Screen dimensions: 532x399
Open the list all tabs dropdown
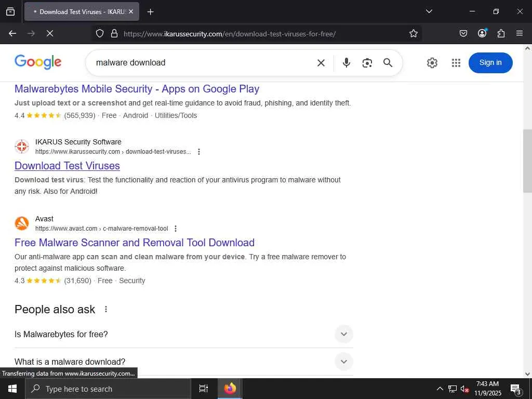click(429, 11)
